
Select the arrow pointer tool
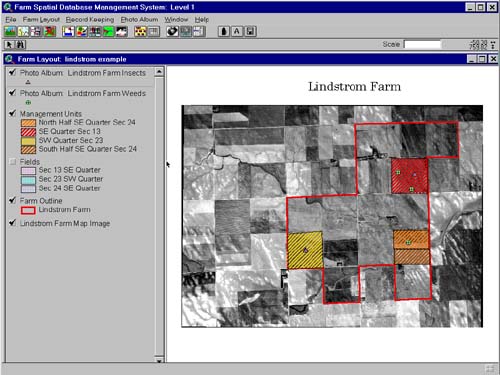[x=9, y=44]
